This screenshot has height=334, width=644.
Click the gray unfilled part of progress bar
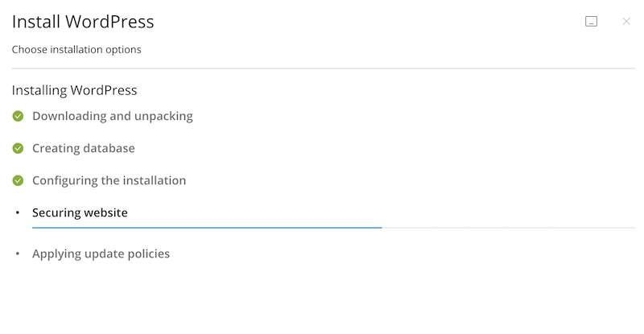[x=507, y=228]
